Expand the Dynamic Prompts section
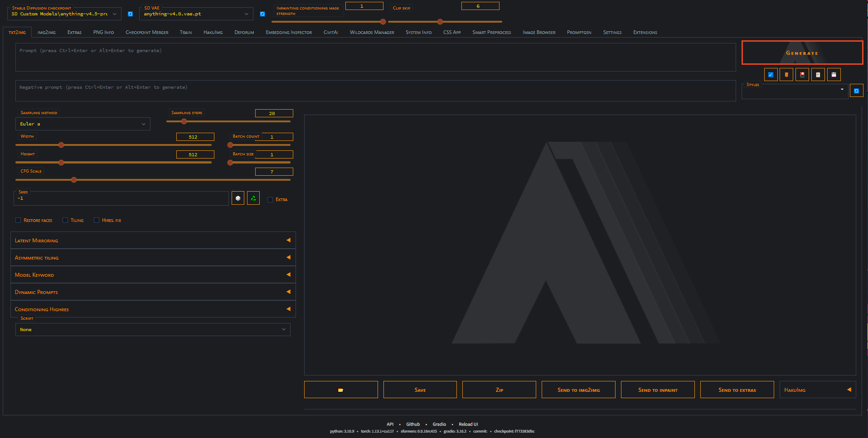Viewport: 868px width, 438px height. 153,292
